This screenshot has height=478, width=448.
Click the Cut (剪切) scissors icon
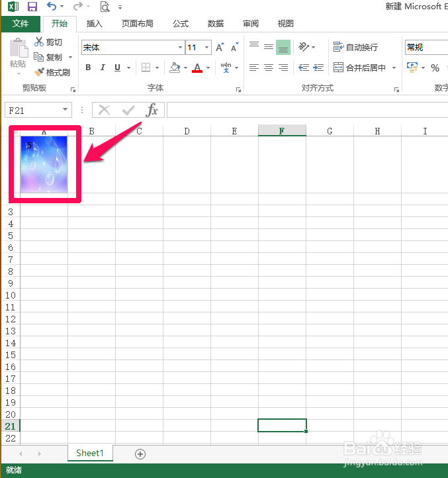[x=39, y=42]
